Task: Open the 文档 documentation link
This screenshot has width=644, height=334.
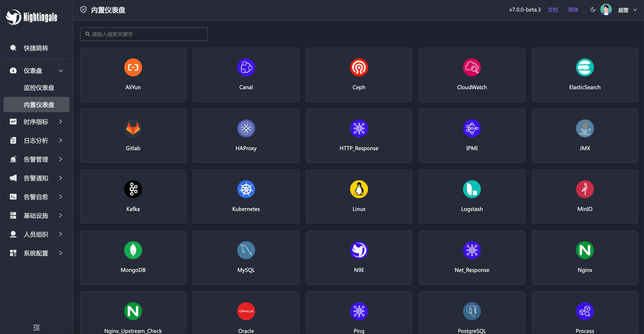Action: coord(552,10)
